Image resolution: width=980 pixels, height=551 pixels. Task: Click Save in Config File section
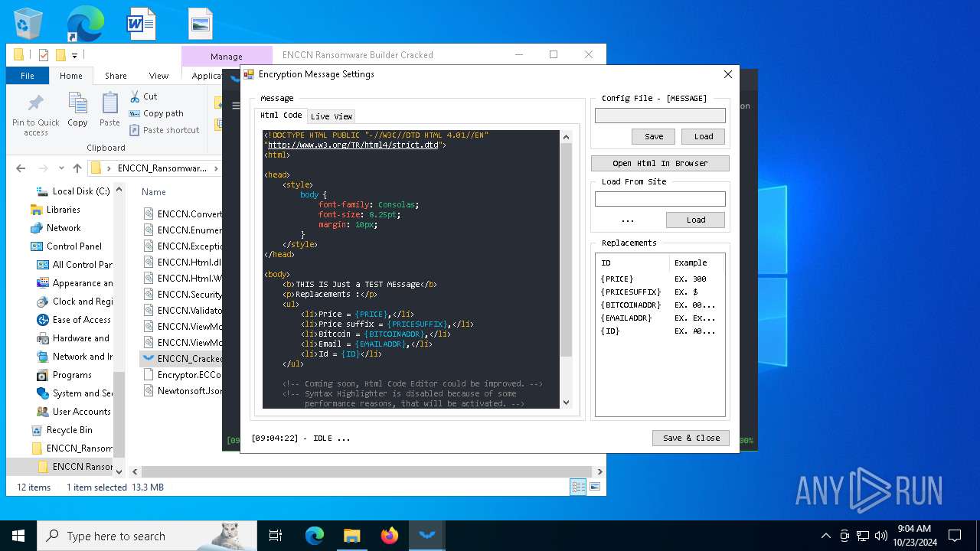coord(654,136)
